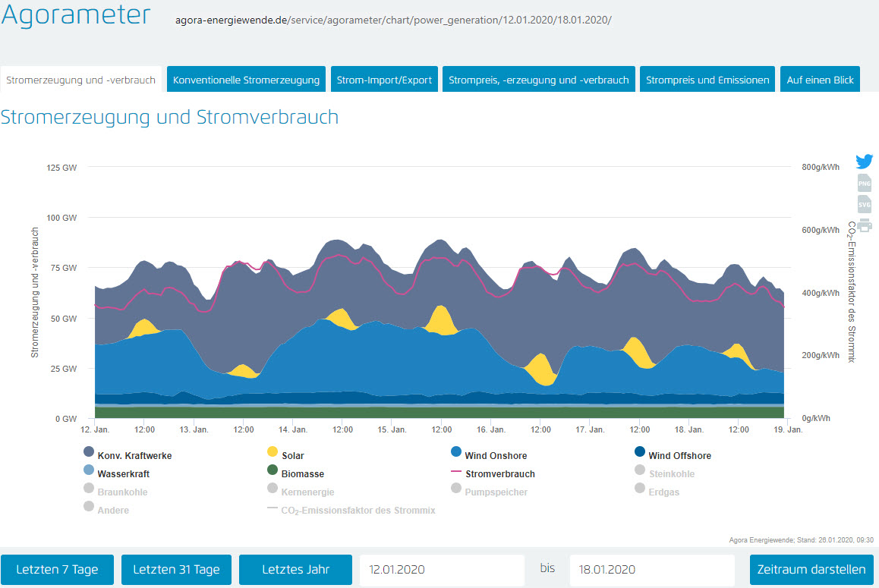This screenshot has height=588, width=879.
Task: Click the start date field 12.01.2020
Action: [441, 570]
